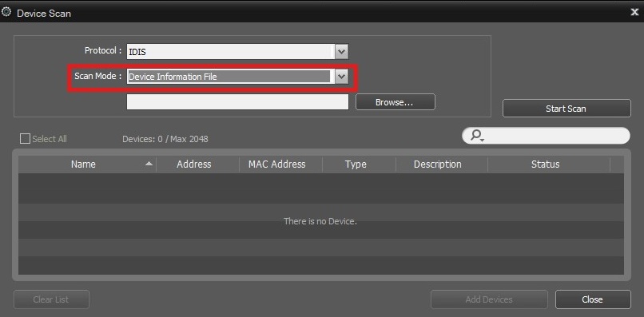The height and width of the screenshot is (317, 644).
Task: Click the Start Scan button
Action: coord(566,109)
